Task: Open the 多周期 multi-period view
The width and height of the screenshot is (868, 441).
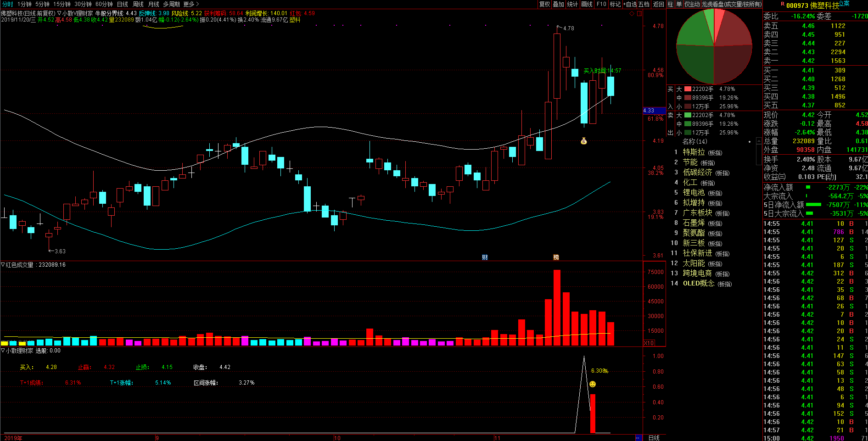Action: (x=172, y=4)
